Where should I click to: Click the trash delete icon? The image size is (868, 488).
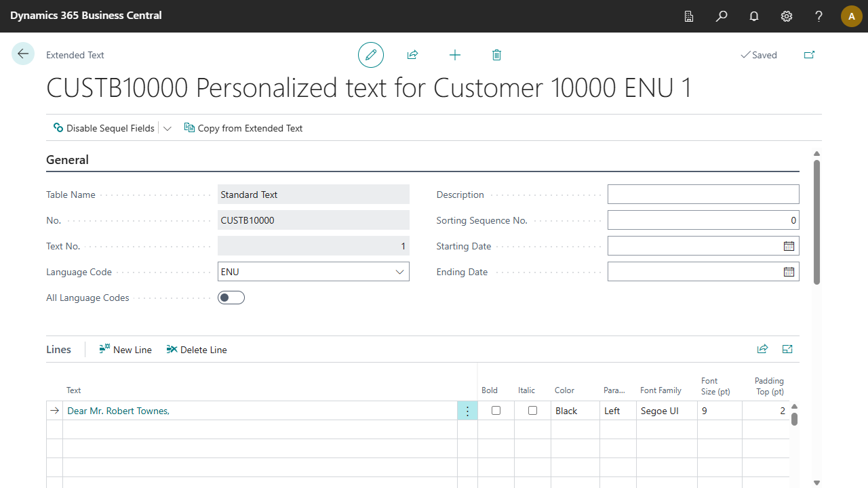pyautogui.click(x=496, y=55)
